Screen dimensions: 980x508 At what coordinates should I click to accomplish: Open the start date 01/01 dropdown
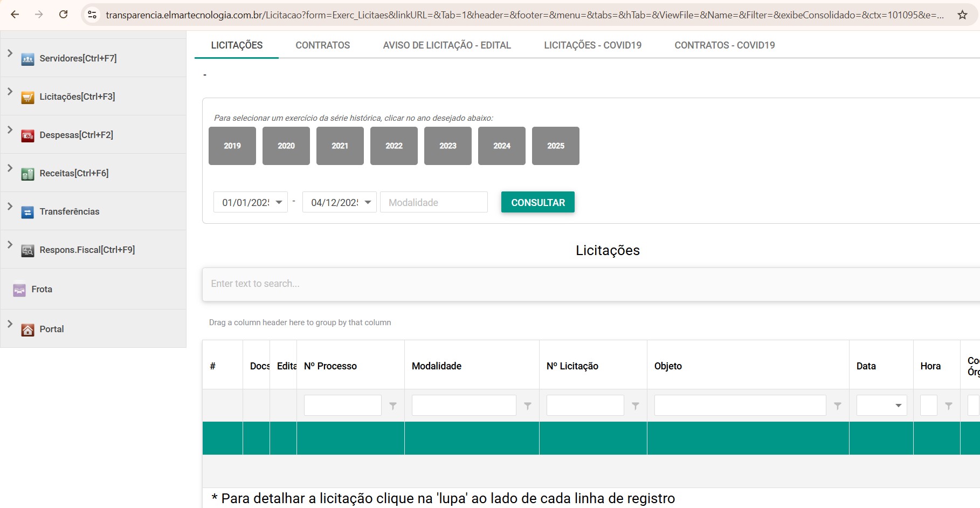[x=279, y=202]
